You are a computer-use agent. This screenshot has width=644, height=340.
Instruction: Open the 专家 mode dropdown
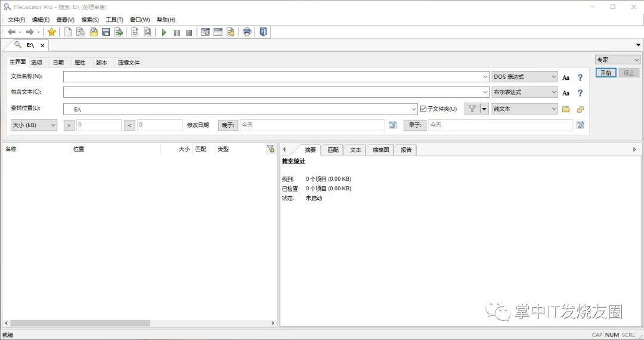coord(618,60)
